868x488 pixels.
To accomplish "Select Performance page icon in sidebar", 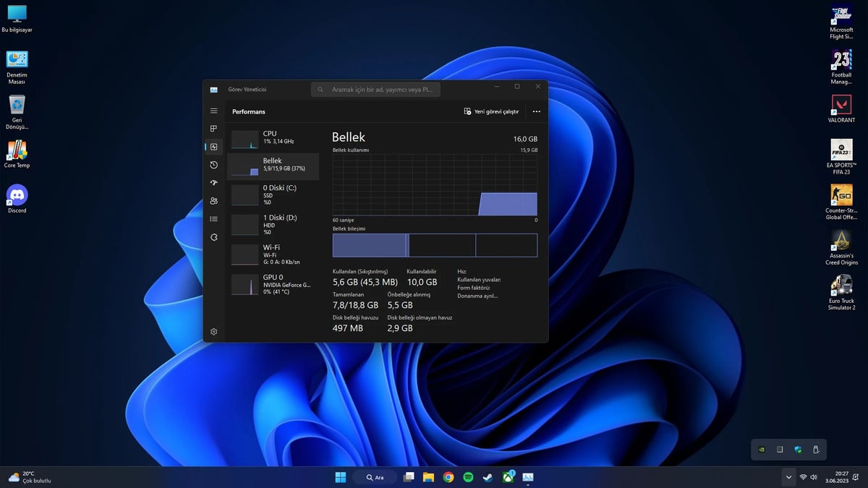I will (x=213, y=147).
